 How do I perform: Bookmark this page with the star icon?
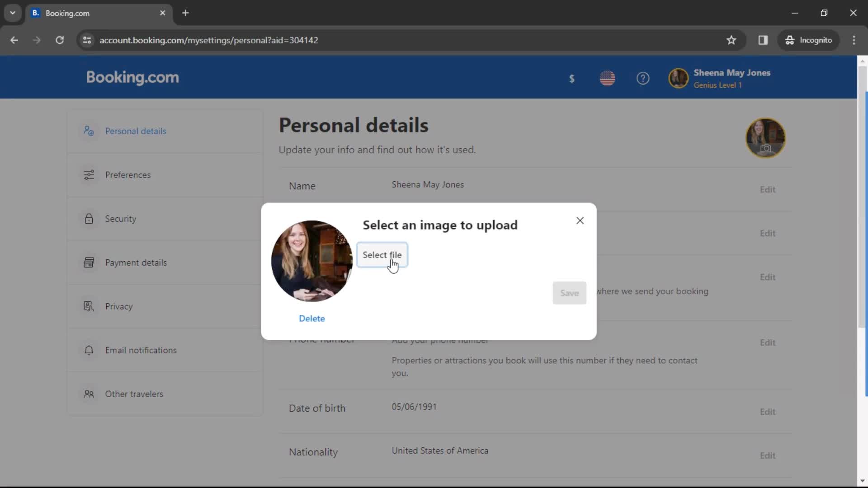(731, 40)
